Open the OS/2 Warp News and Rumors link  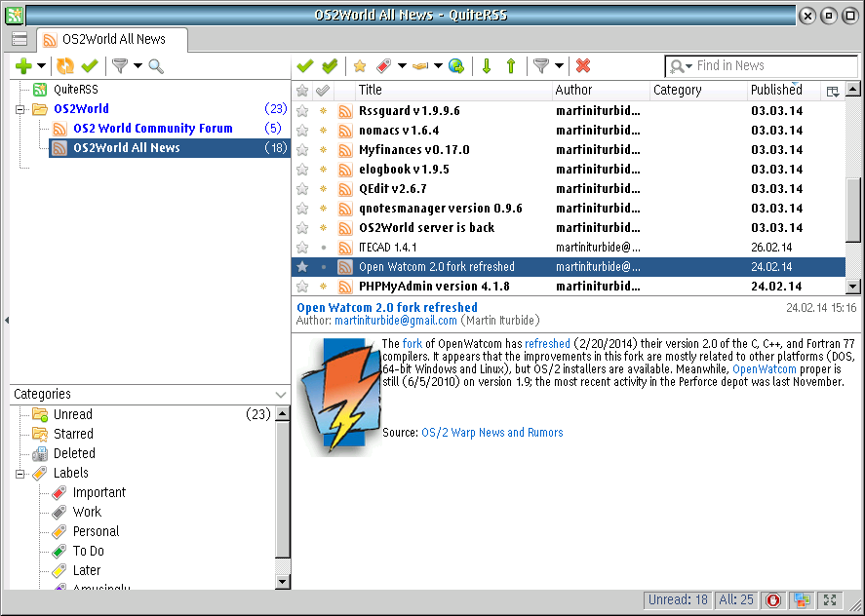tap(491, 433)
